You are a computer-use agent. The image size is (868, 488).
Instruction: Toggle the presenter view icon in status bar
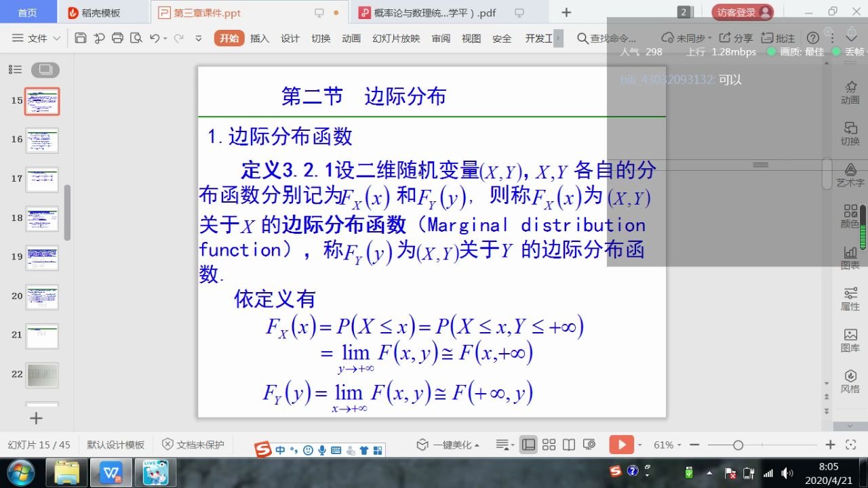coord(589,445)
